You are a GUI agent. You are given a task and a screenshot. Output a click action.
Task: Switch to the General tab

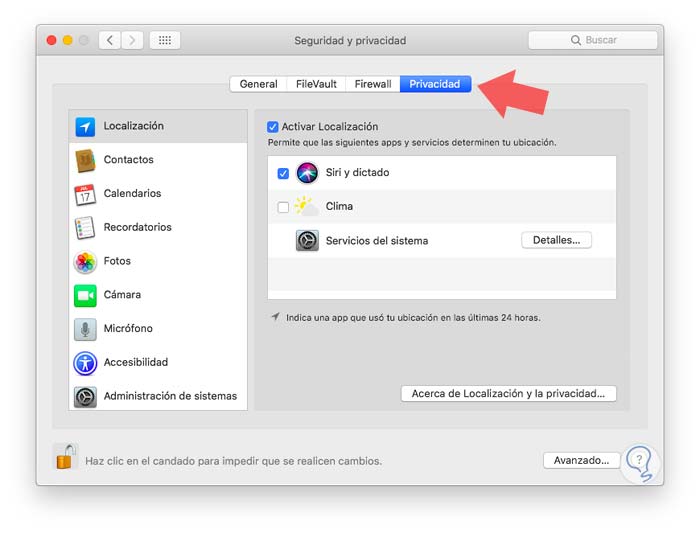258,84
